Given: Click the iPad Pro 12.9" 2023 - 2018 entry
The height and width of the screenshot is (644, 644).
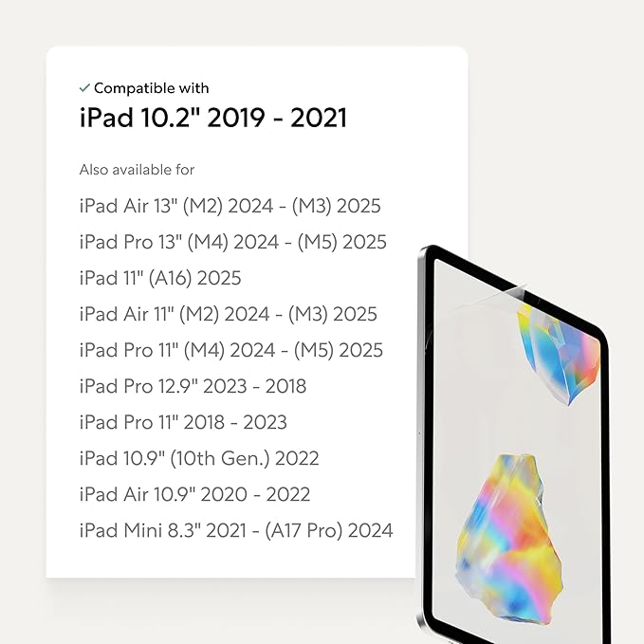Looking at the screenshot, I should (x=193, y=386).
